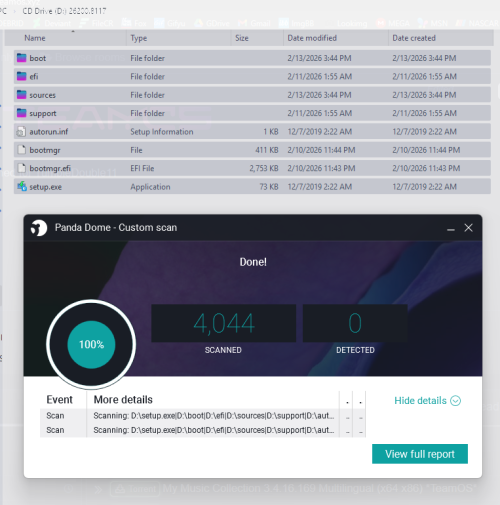This screenshot has height=505, width=500.
Task: Click the efi folder icon
Action: click(21, 76)
